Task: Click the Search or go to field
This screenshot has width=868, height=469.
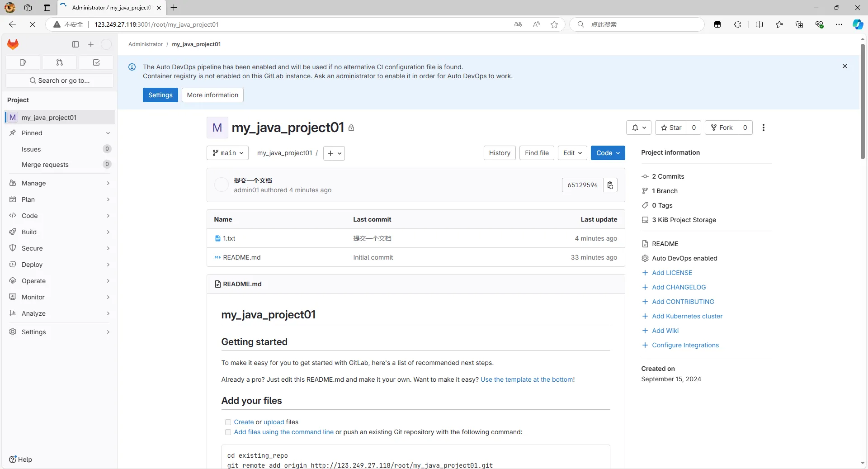Action: [60, 81]
